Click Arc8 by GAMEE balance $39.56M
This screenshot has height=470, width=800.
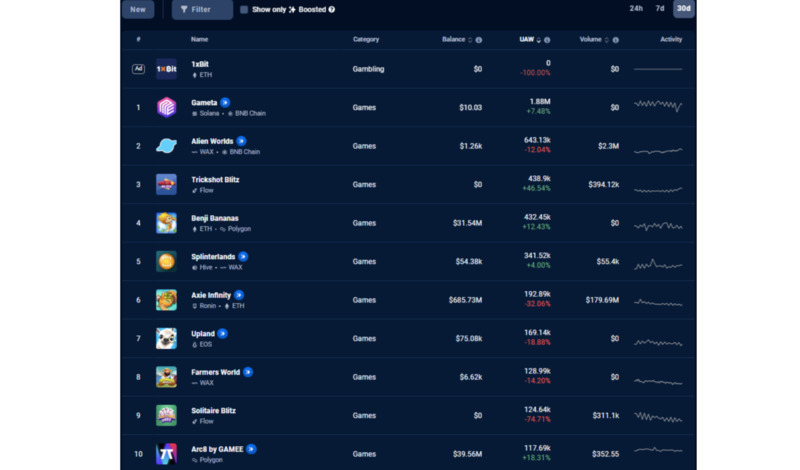(467, 454)
